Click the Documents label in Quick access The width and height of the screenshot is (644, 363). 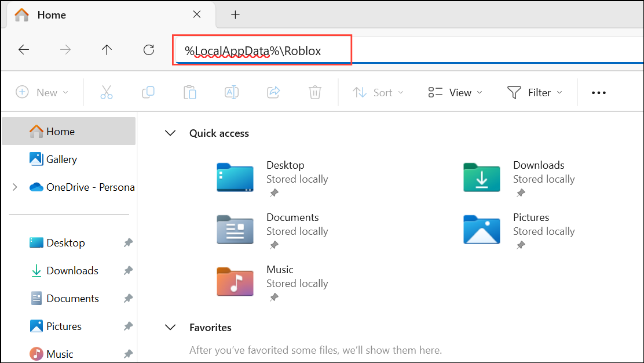[x=292, y=217]
